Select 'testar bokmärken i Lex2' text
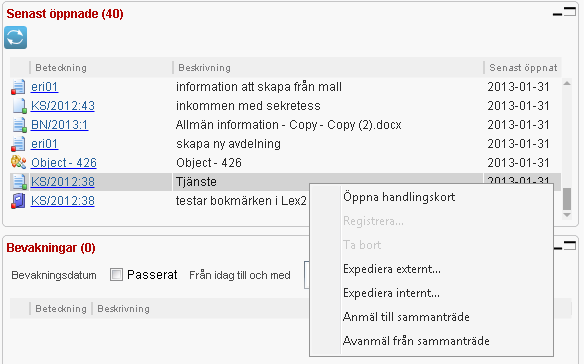 [241, 201]
